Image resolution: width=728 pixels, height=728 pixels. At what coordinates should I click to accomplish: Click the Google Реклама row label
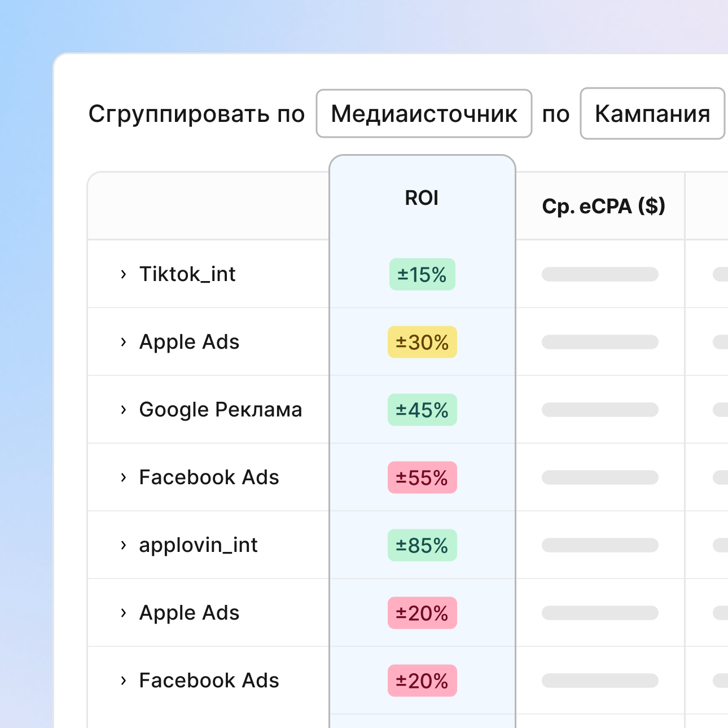[x=220, y=410]
